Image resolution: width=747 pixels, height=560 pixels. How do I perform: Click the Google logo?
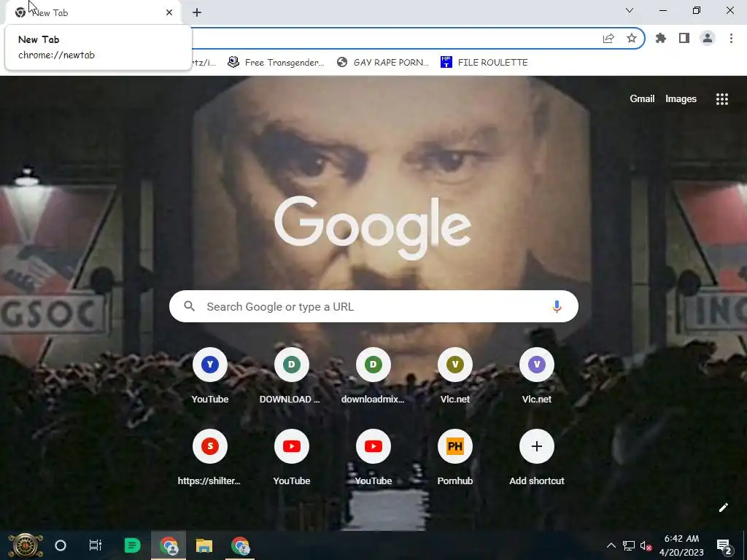[x=373, y=227]
